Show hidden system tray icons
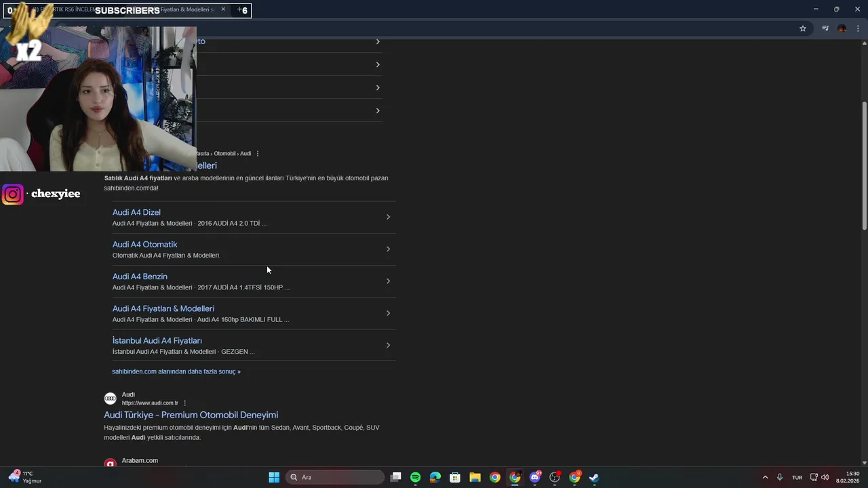This screenshot has width=868, height=488. [766, 477]
